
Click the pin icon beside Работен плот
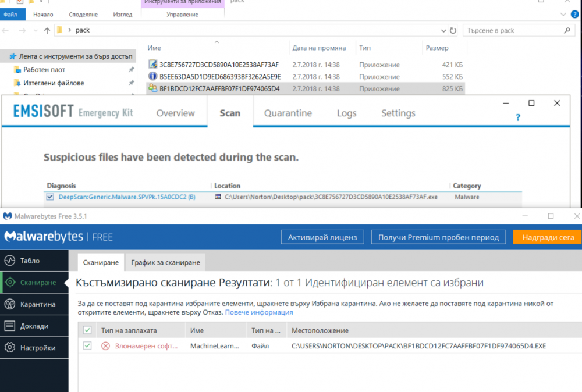tap(131, 69)
